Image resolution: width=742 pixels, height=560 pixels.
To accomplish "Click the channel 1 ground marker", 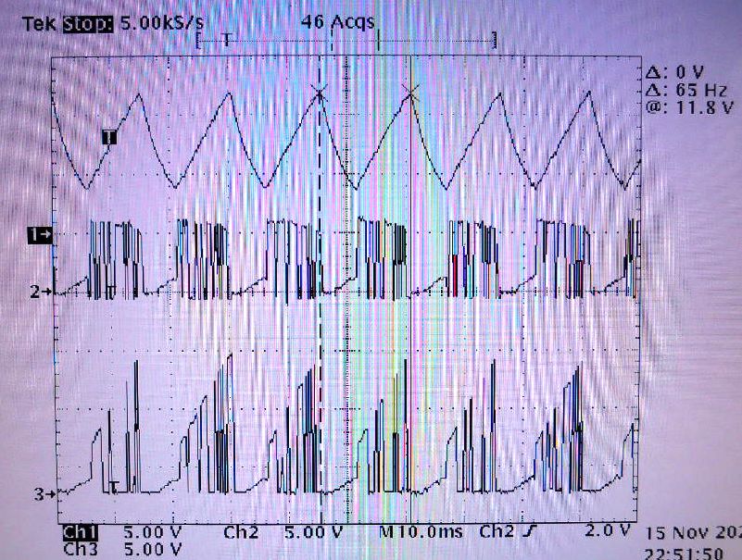I will tap(40, 234).
